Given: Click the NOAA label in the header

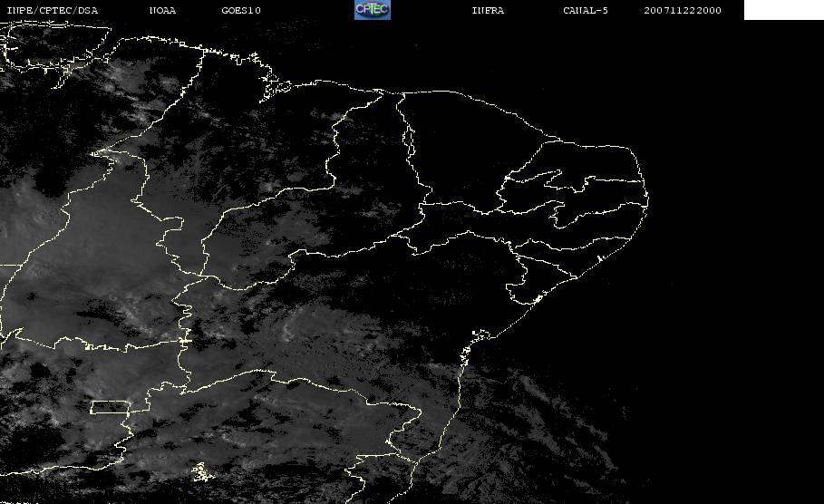Looking at the screenshot, I should tap(162, 11).
